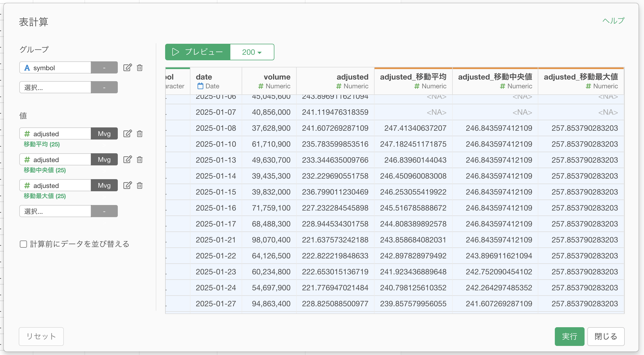
Task: Open Mvg function menu for 移動平均
Action: (104, 134)
